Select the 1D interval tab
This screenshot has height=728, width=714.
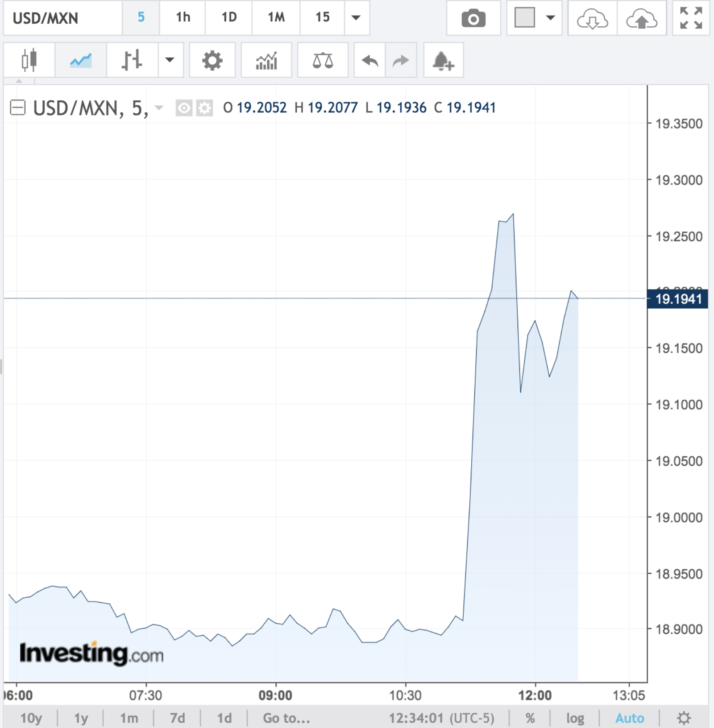[x=229, y=18]
